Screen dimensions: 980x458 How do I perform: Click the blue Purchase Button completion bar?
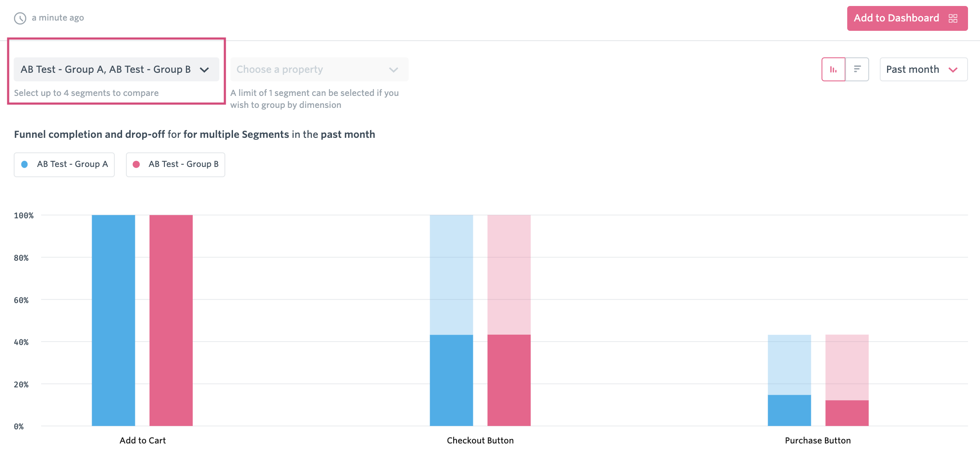[789, 410]
